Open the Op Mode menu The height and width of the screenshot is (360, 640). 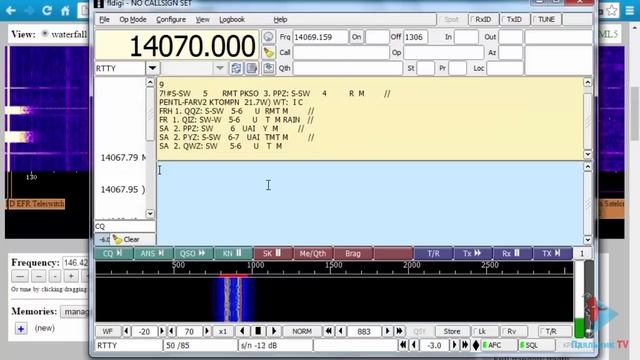pyautogui.click(x=133, y=20)
